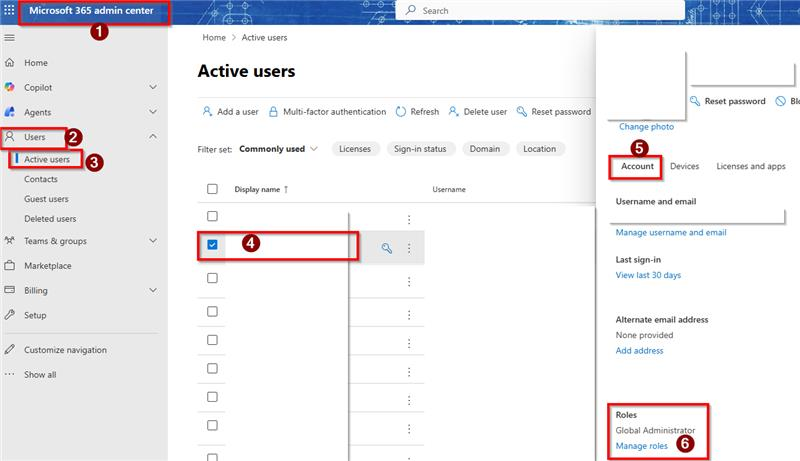Click into the Search box
The image size is (800, 461).
point(540,10)
